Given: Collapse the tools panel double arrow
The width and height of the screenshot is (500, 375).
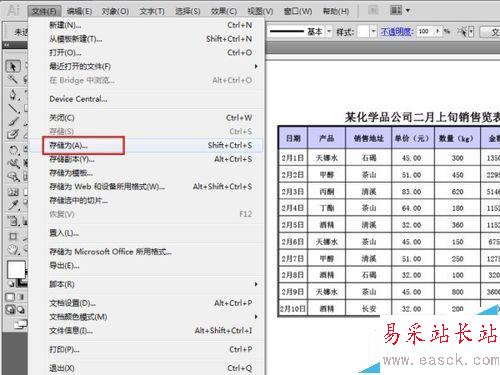Looking at the screenshot, I should point(7,45).
